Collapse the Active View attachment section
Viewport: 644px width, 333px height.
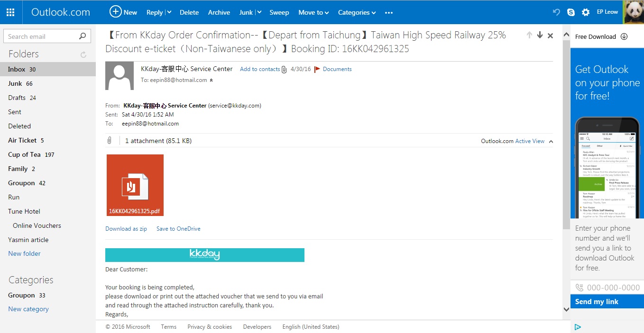(551, 141)
